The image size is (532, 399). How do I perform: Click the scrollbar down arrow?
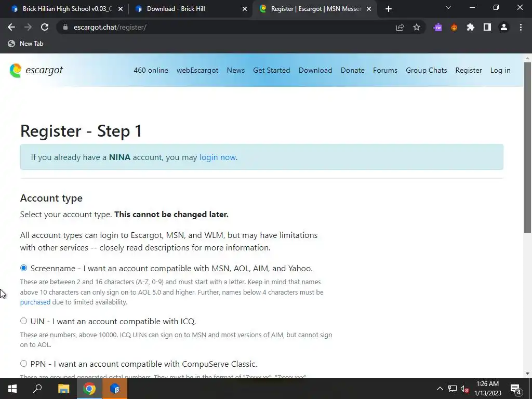coord(527,374)
